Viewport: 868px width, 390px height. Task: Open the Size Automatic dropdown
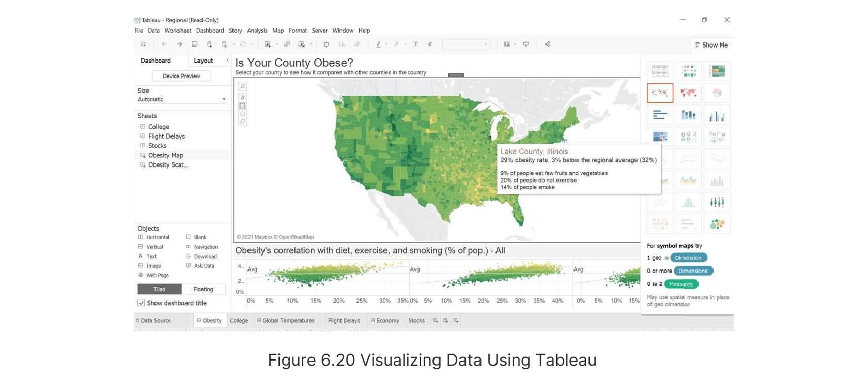point(181,99)
